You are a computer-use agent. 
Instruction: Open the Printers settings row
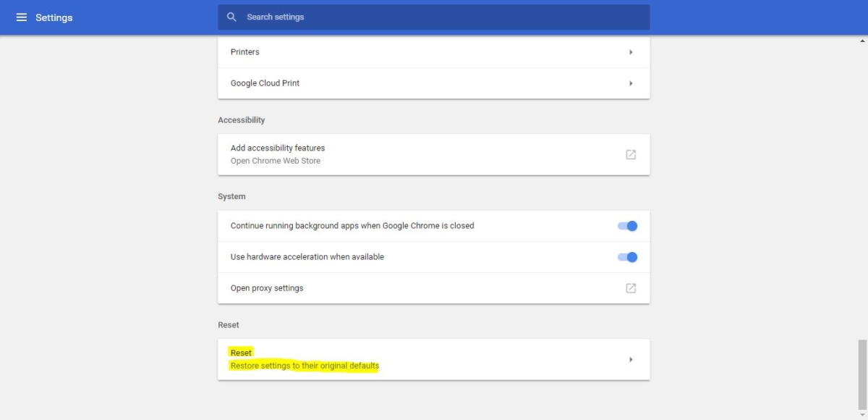[433, 52]
